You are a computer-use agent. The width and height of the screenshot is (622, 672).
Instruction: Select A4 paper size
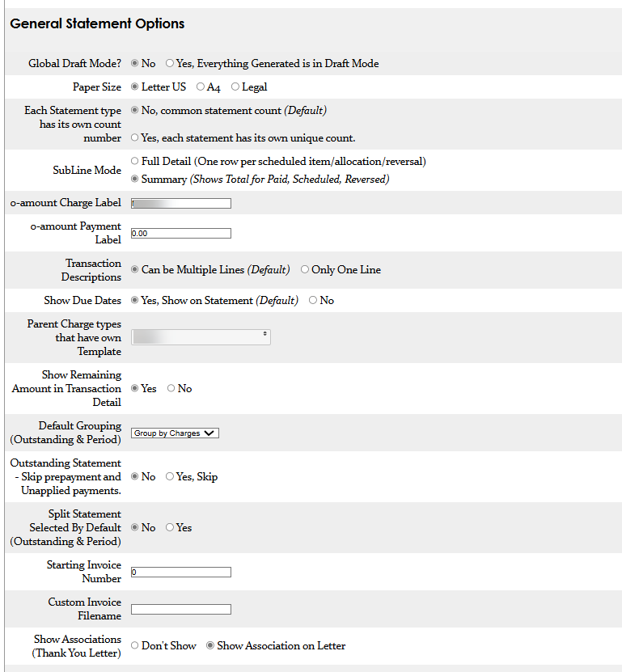201,87
